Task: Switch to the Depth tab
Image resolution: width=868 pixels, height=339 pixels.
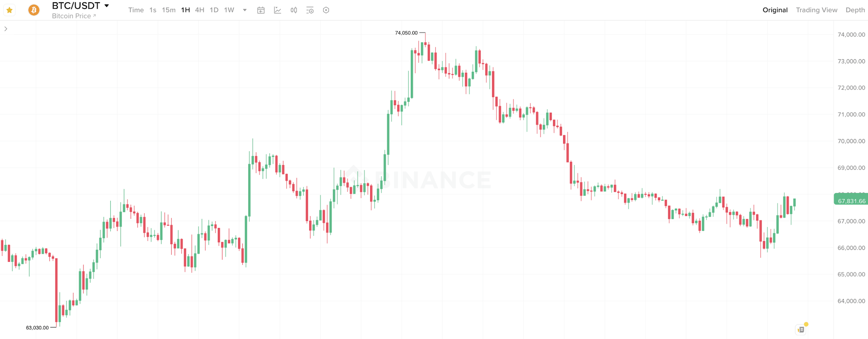Action: 855,10
